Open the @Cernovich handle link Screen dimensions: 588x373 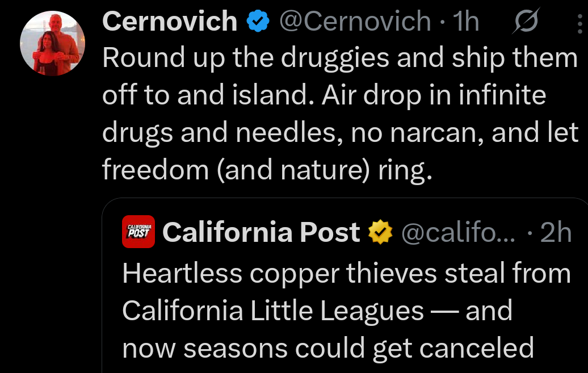tap(355, 22)
